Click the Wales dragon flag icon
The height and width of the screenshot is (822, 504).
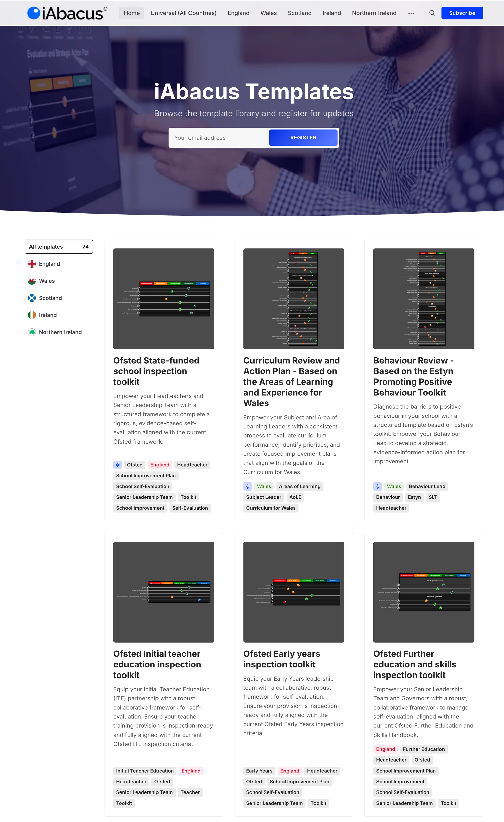[x=32, y=281]
